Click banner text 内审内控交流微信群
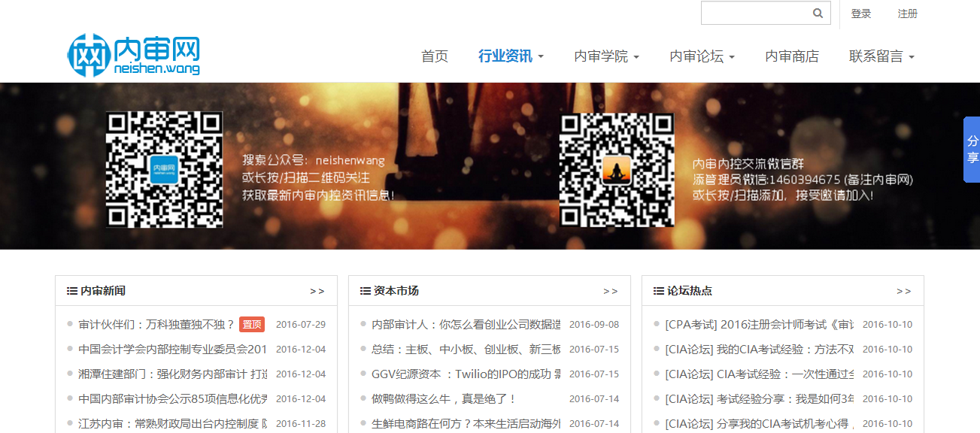The image size is (980, 433). [748, 164]
